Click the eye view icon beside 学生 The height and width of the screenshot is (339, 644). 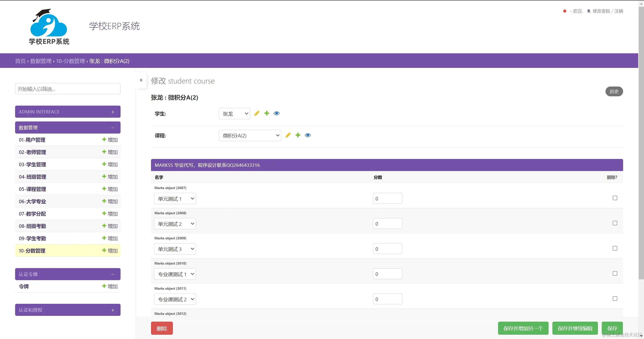(277, 113)
